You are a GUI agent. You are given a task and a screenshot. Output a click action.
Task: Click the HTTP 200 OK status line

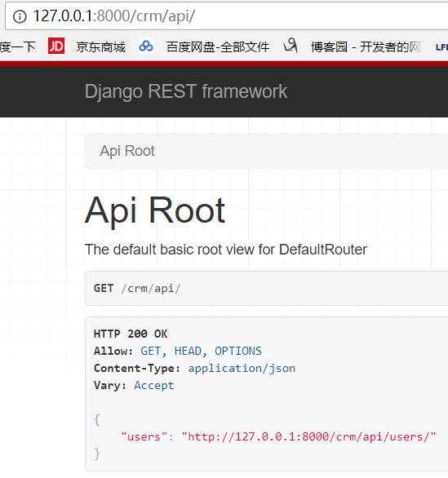(131, 334)
